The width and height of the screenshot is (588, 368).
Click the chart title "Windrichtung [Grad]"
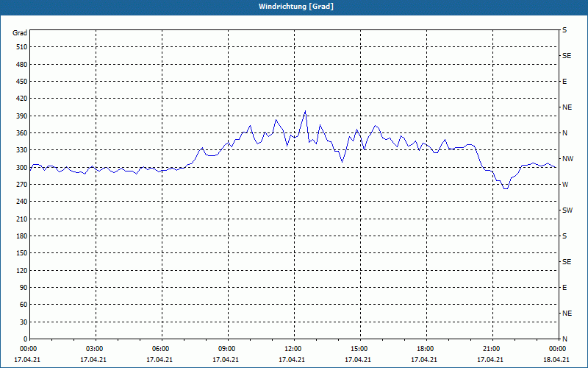tap(296, 7)
